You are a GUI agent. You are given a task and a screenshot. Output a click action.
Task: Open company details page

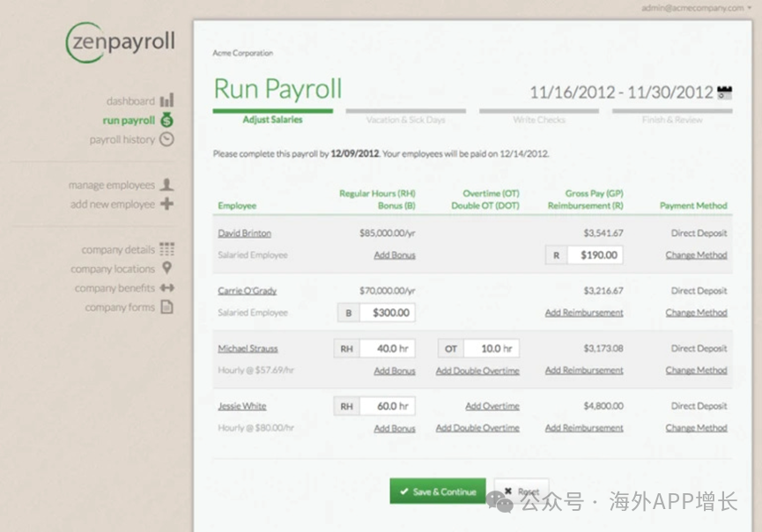tap(118, 250)
